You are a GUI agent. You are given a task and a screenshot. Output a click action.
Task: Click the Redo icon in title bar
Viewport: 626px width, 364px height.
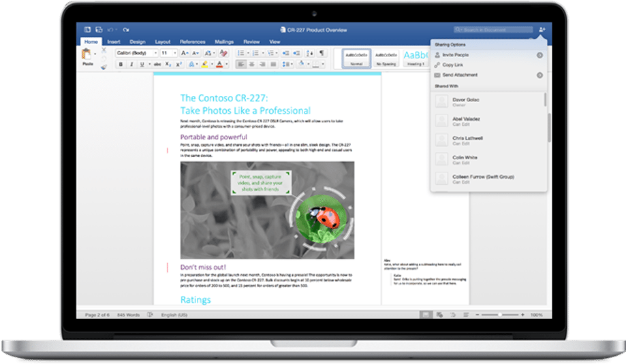pos(127,29)
